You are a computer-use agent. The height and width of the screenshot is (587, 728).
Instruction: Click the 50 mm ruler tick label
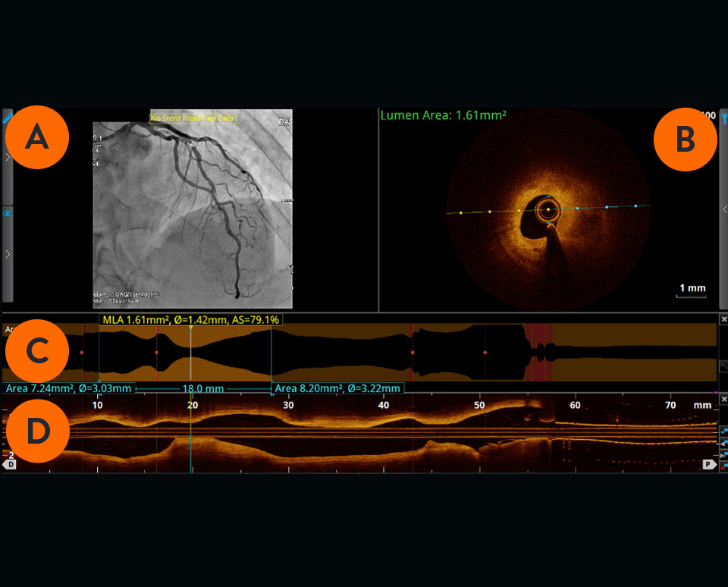click(479, 405)
